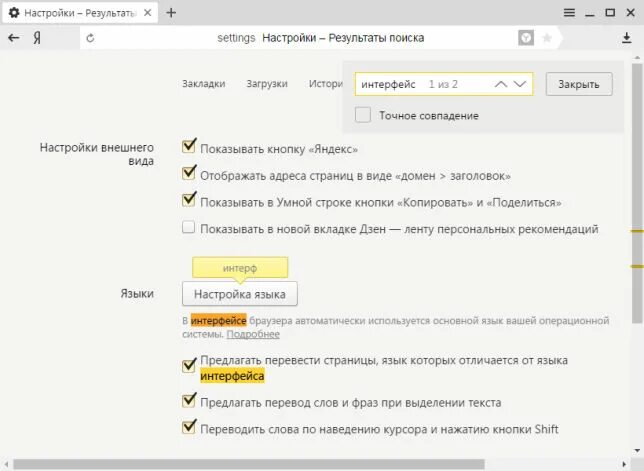The width and height of the screenshot is (644, 471).
Task: Click the horizontal scrollbar thumb
Action: (x=249, y=464)
